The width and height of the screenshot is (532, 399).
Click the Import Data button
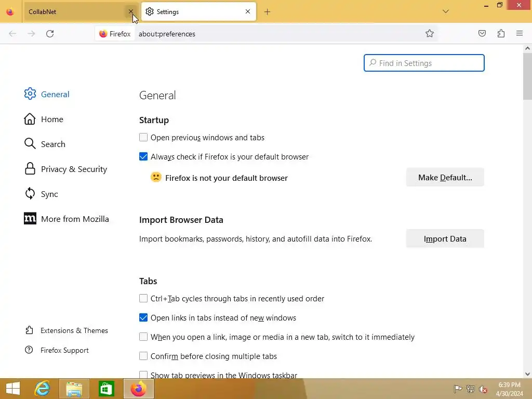445,239
